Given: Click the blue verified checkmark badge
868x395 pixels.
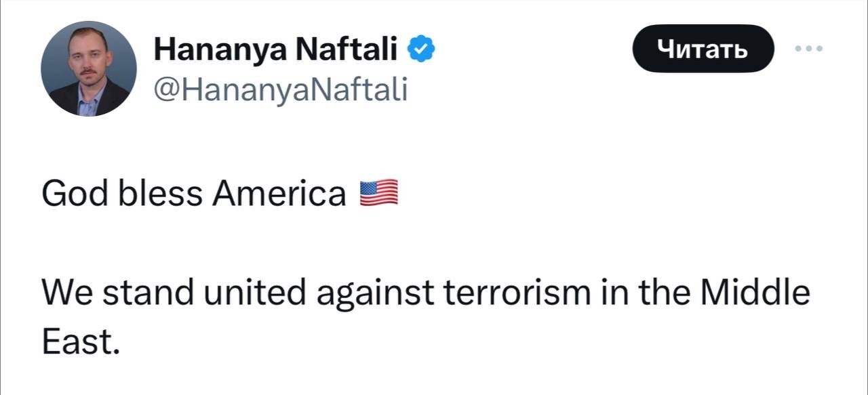Looking at the screenshot, I should [x=421, y=49].
